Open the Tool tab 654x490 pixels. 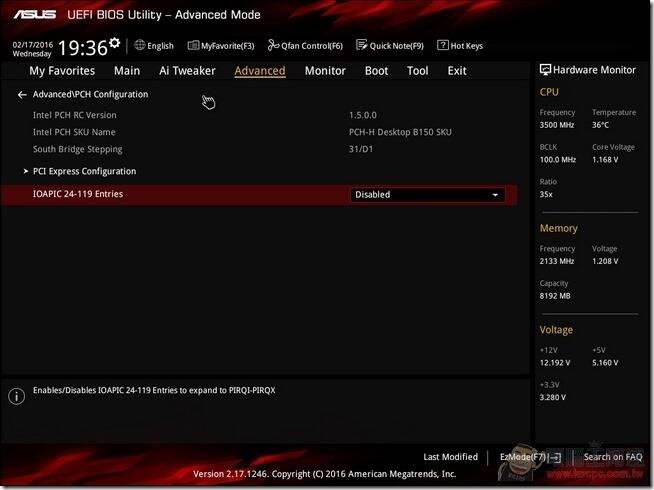click(418, 71)
